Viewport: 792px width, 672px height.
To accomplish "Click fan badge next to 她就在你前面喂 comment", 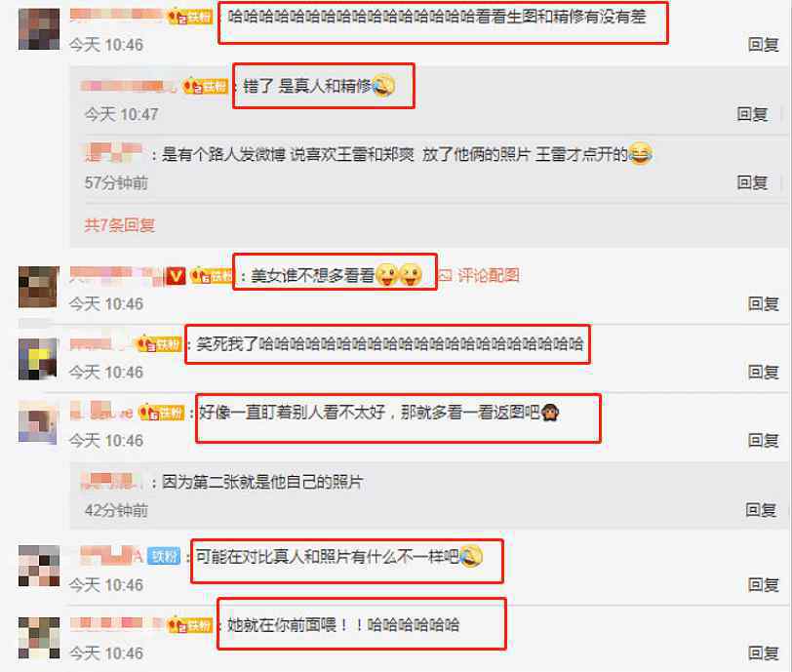I will coord(190,625).
